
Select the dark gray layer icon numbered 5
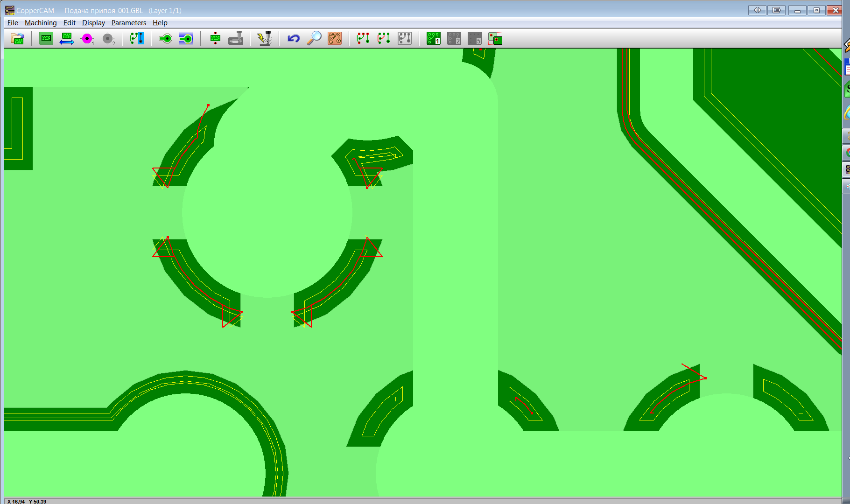(475, 38)
